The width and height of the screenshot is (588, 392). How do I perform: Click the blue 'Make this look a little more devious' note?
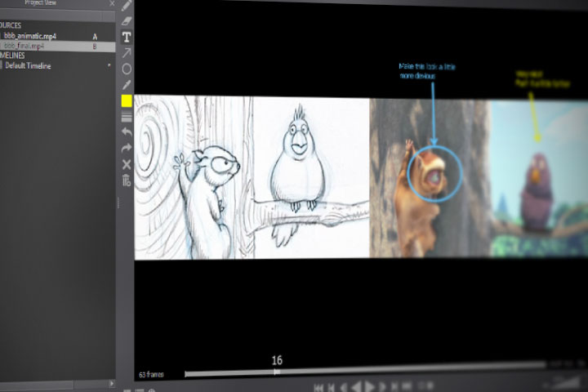pyautogui.click(x=427, y=71)
